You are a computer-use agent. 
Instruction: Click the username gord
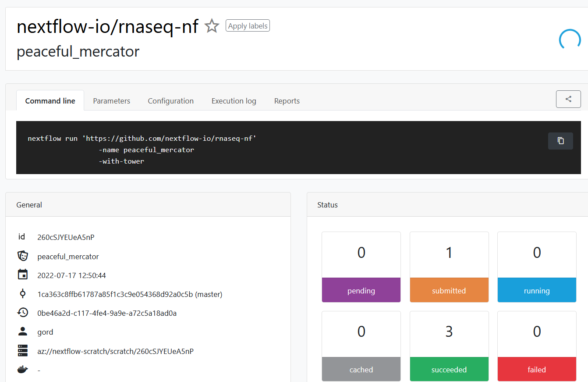pos(45,332)
